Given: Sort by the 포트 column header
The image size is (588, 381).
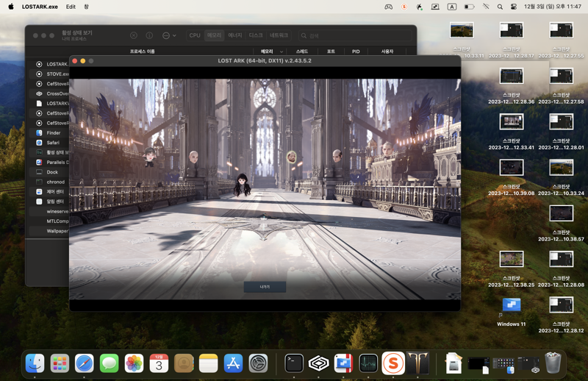Looking at the screenshot, I should (331, 51).
